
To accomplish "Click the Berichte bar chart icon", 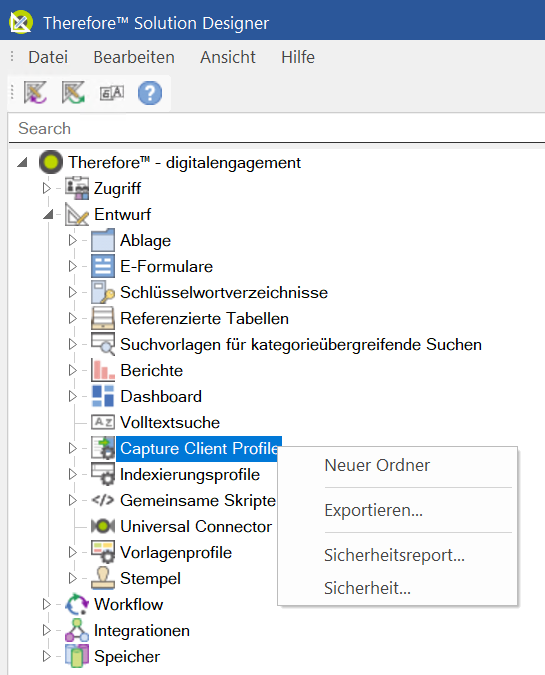I will (103, 370).
